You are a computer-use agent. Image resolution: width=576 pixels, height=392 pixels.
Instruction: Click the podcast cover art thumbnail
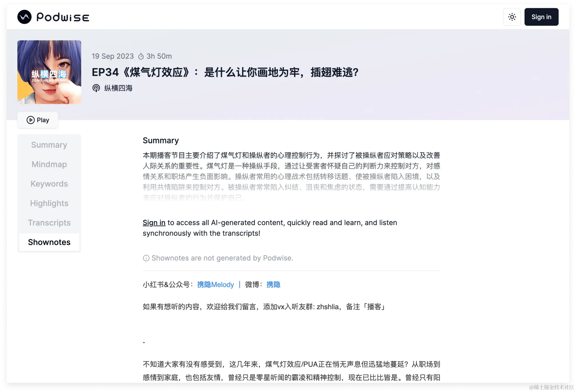[x=49, y=72]
